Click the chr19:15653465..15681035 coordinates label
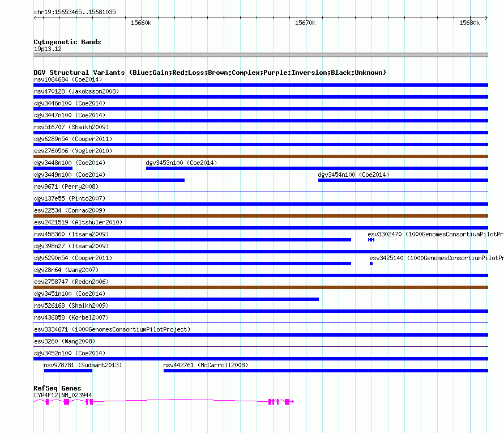 [75, 12]
